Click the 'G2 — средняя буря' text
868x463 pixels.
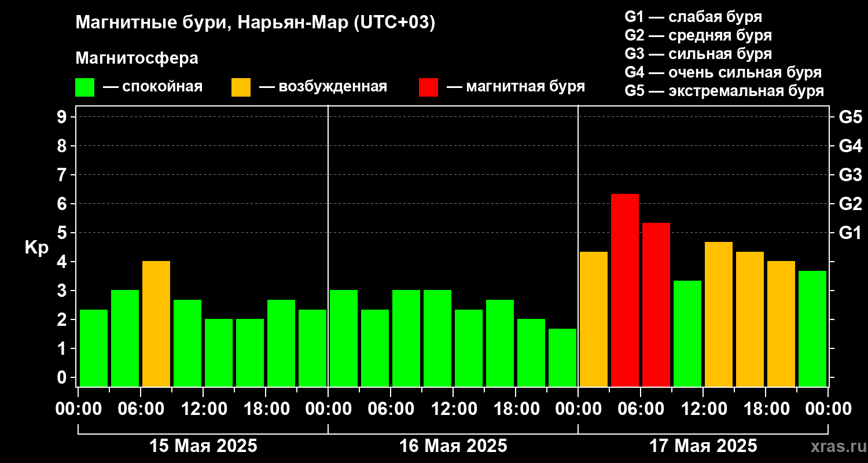(698, 35)
